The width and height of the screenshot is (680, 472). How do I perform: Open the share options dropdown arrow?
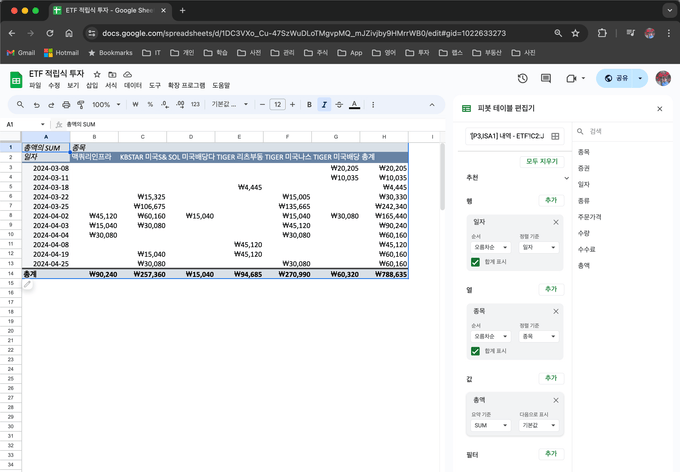[640, 78]
